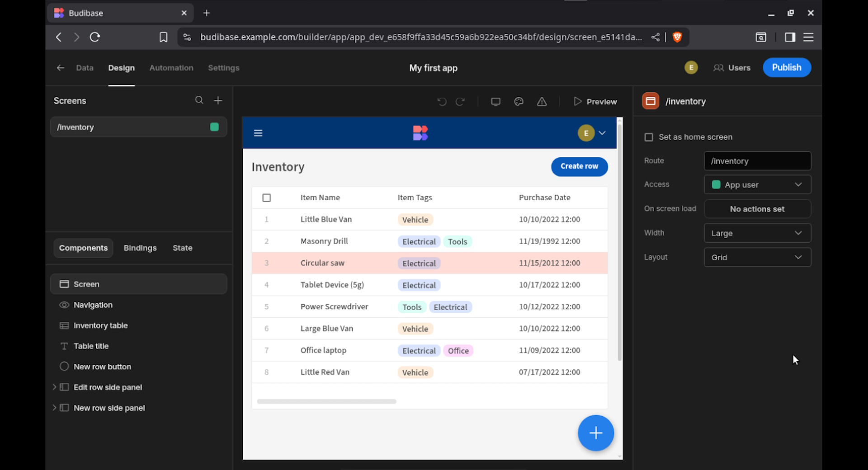Click the Create row button

tap(579, 166)
